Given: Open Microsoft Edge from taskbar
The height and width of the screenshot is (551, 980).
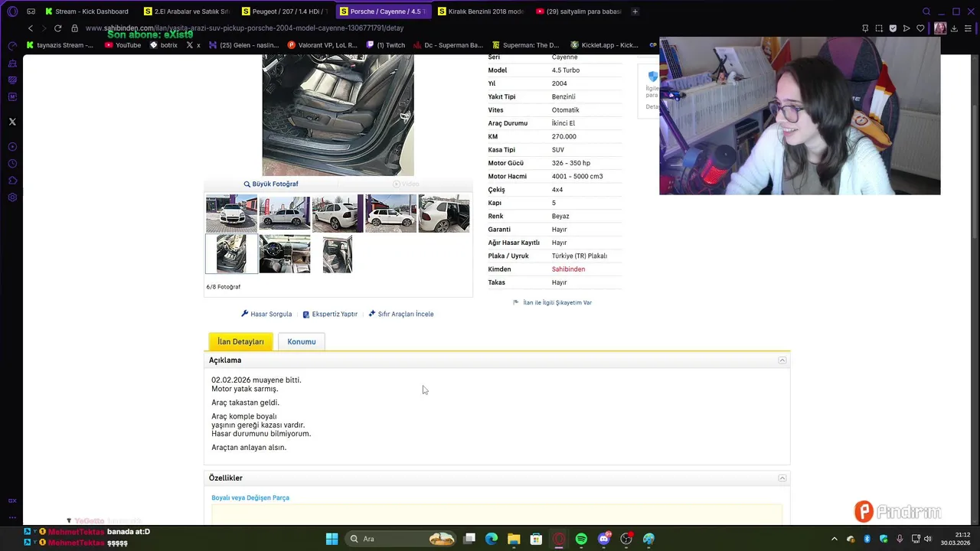Looking at the screenshot, I should pyautogui.click(x=492, y=539).
